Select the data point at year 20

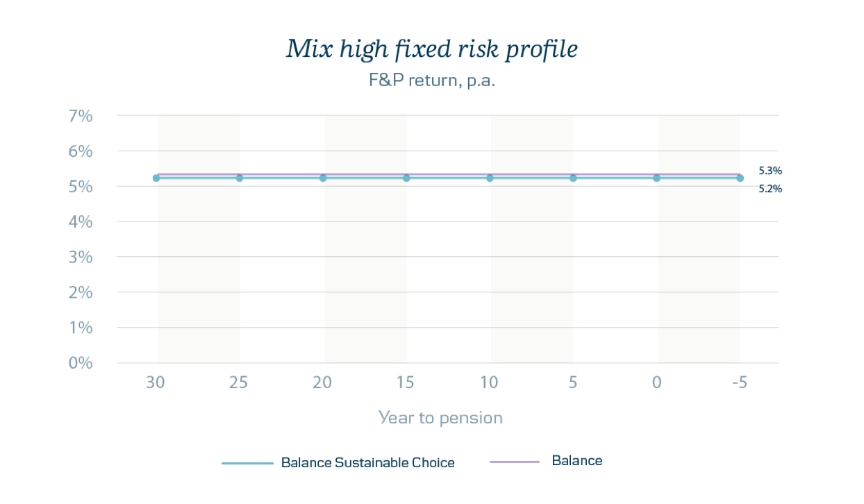(323, 178)
